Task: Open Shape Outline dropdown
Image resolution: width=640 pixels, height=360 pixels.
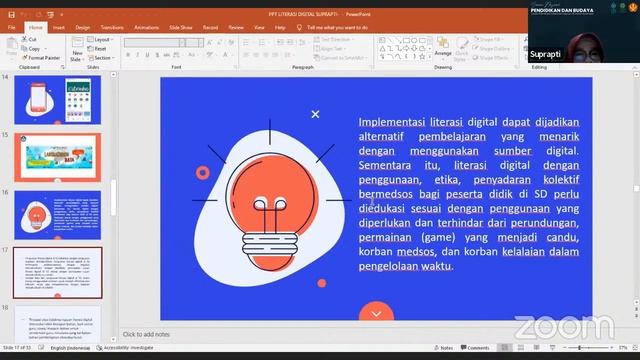Action: pyautogui.click(x=492, y=49)
